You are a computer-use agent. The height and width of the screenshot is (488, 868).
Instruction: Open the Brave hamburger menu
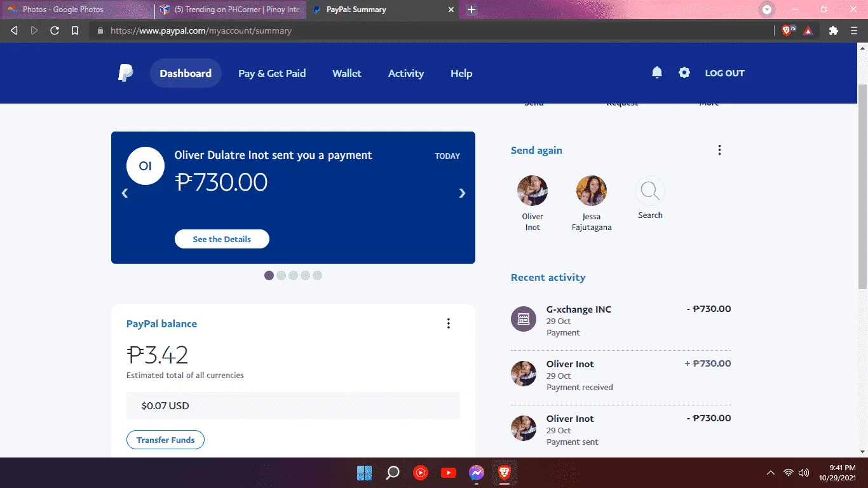click(854, 30)
